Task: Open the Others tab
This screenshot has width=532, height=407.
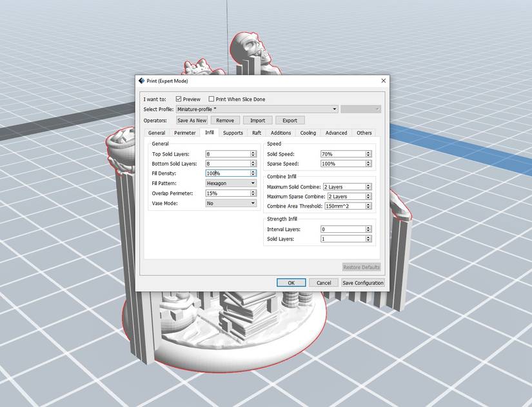Action: point(364,133)
